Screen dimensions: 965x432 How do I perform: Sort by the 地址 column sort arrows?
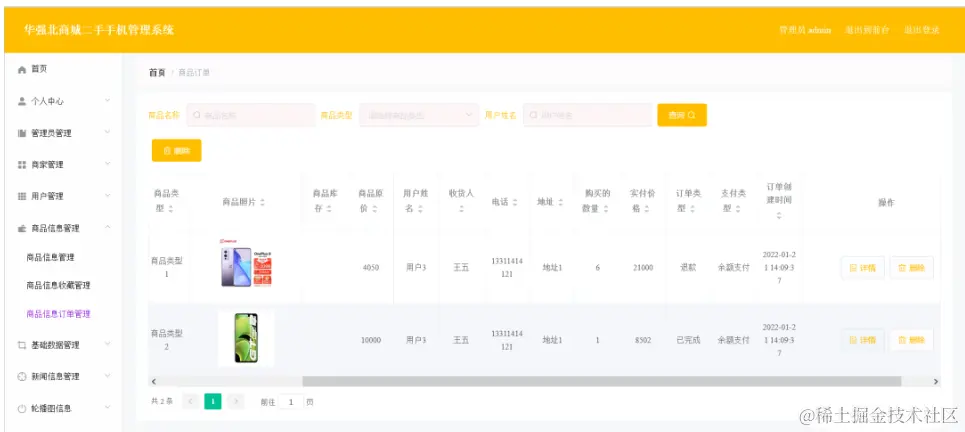pos(560,202)
